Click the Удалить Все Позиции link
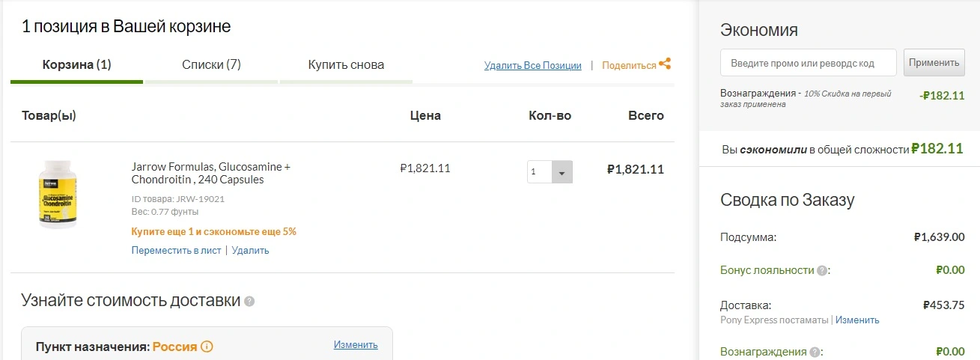This screenshot has height=360, width=980. [533, 66]
